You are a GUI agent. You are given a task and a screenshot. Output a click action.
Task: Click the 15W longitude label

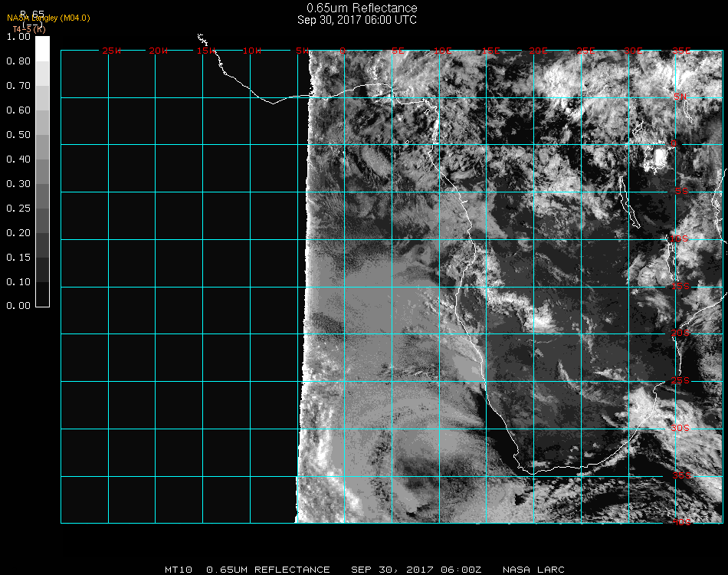(x=205, y=51)
